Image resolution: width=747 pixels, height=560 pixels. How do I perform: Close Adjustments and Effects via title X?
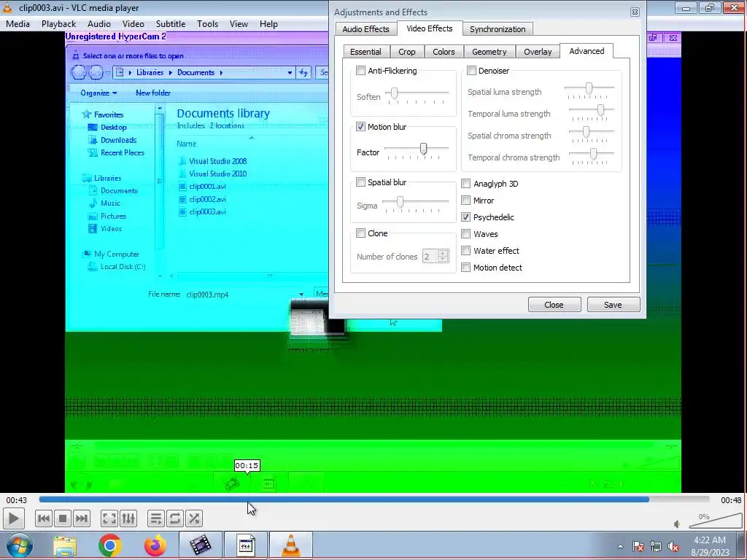(635, 12)
